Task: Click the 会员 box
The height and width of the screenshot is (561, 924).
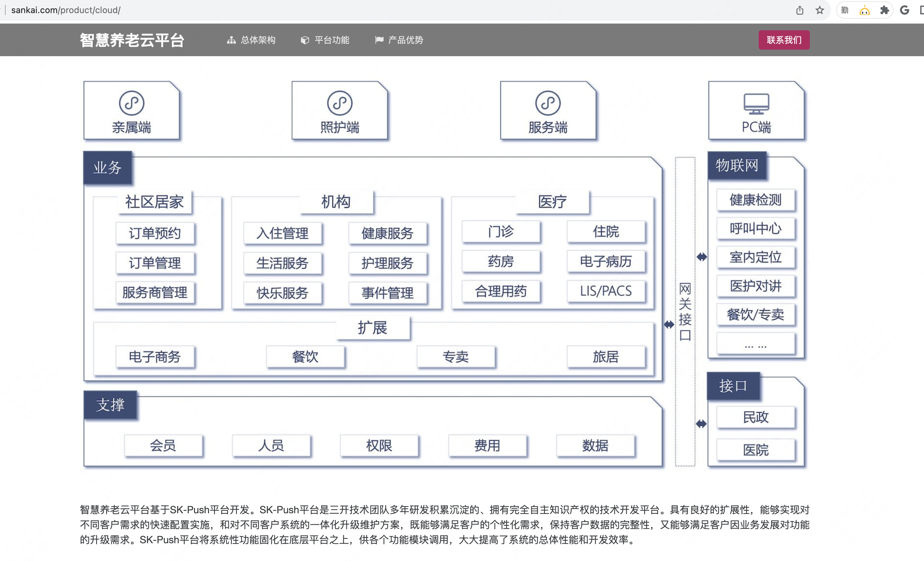Action: coord(163,446)
